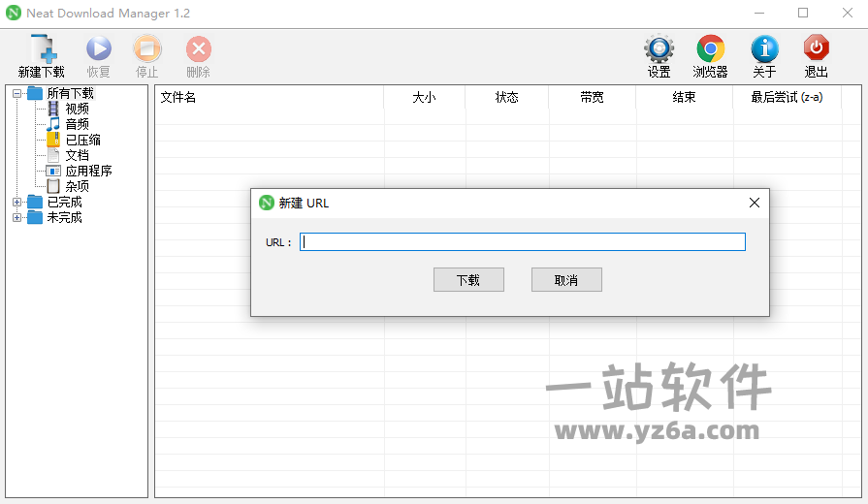This screenshot has height=504, width=868.
Task: Click the 取消 button in dialog
Action: pyautogui.click(x=566, y=280)
